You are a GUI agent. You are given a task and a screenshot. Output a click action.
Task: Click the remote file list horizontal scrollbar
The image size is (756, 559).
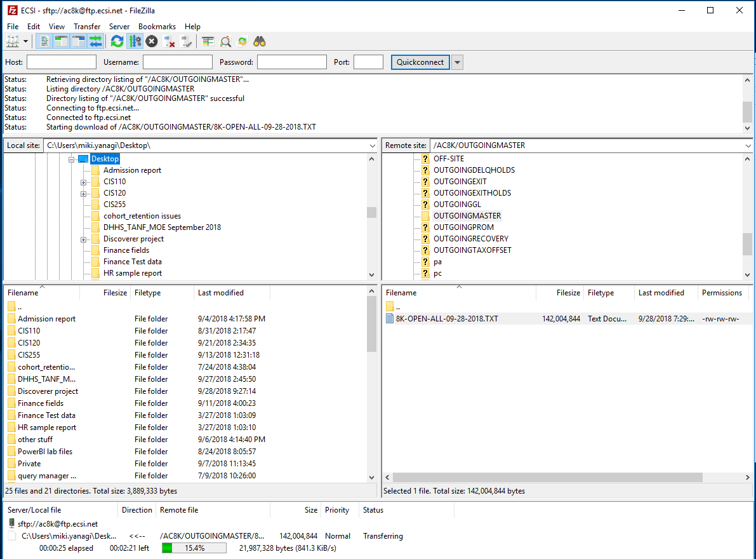pos(547,477)
